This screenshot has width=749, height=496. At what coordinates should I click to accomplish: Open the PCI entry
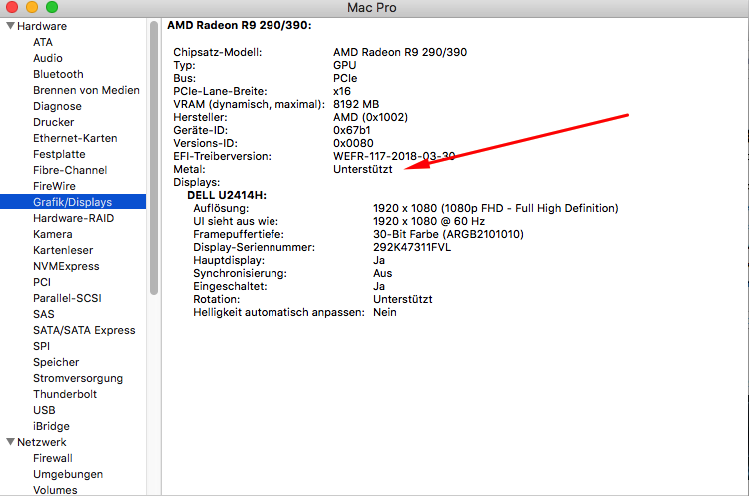[x=42, y=282]
